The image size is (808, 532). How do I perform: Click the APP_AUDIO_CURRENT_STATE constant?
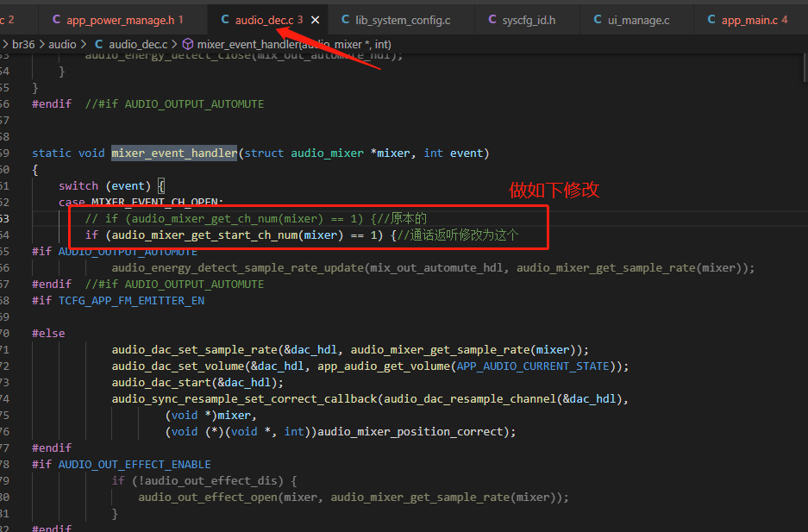533,366
